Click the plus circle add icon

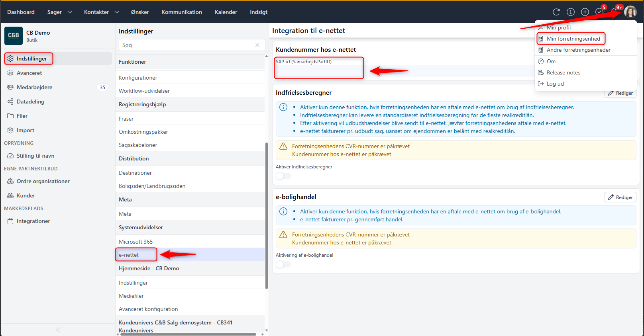click(585, 12)
